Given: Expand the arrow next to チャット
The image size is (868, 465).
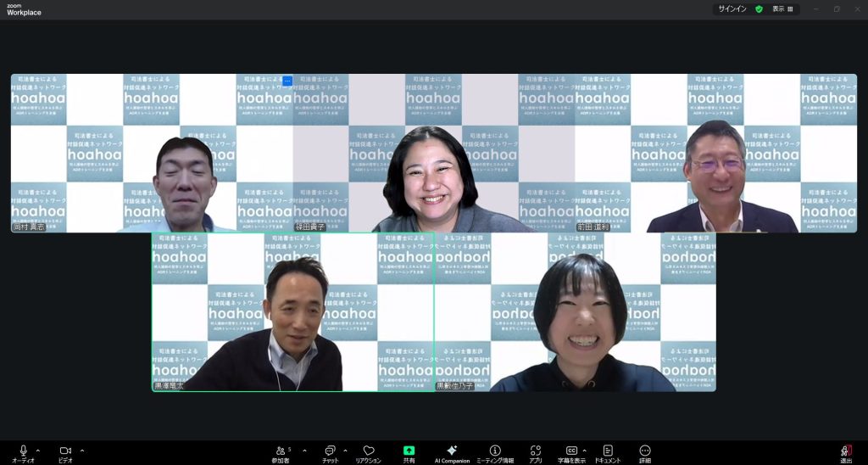Looking at the screenshot, I should point(345,450).
